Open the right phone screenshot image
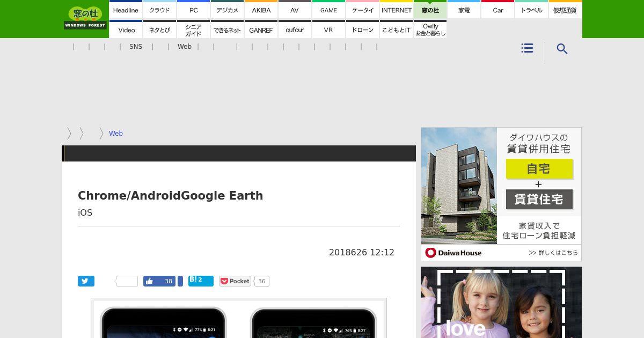This screenshot has height=338, width=644. [x=314, y=322]
